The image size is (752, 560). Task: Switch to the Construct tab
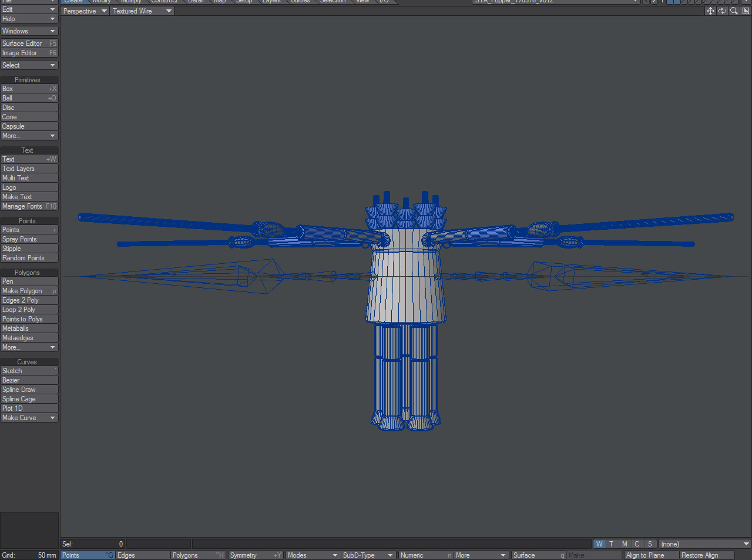click(164, 2)
